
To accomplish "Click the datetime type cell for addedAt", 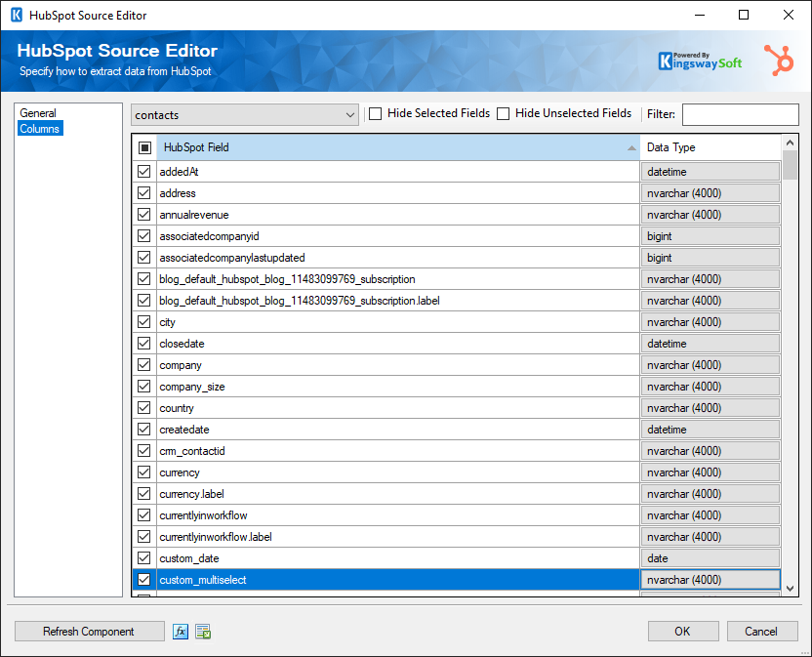I will (710, 172).
